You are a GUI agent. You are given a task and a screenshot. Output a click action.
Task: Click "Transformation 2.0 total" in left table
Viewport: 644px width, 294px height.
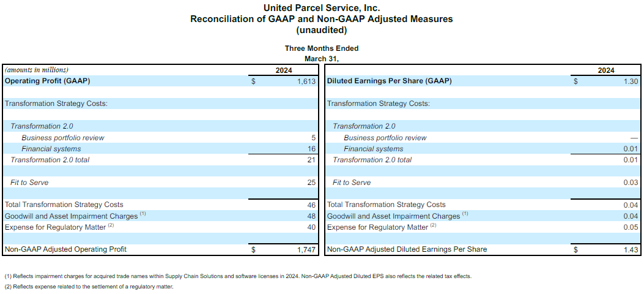point(50,159)
